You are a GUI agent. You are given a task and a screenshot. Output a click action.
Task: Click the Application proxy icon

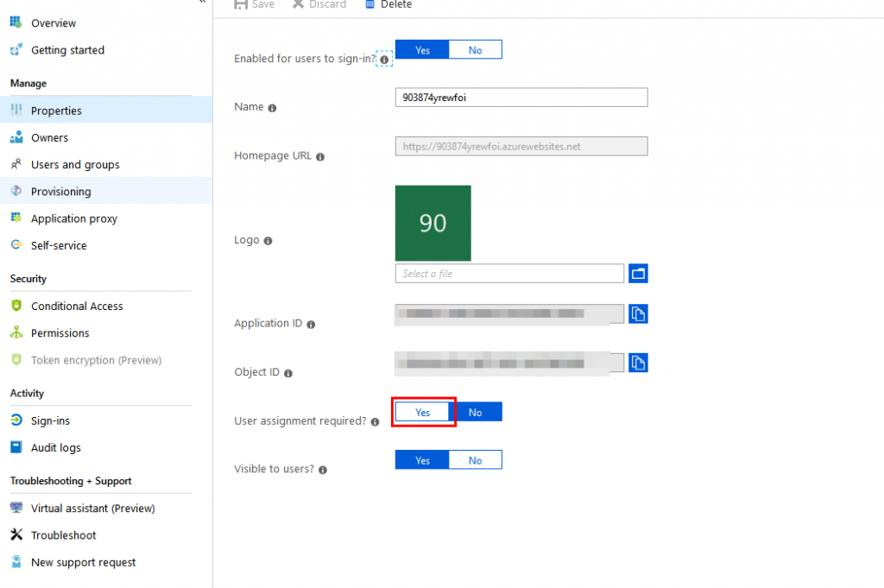16,218
